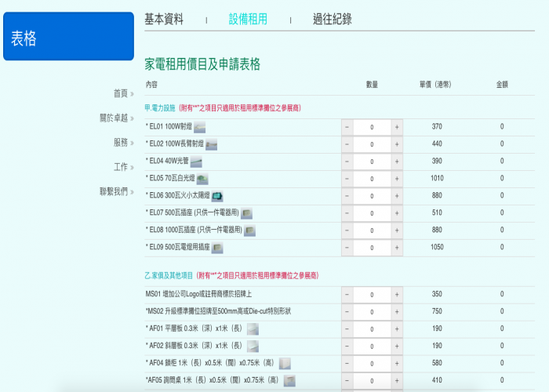549x392 pixels.
Task: Click the quantity field for EL08 1000瓦插座
Action: [x=372, y=230]
